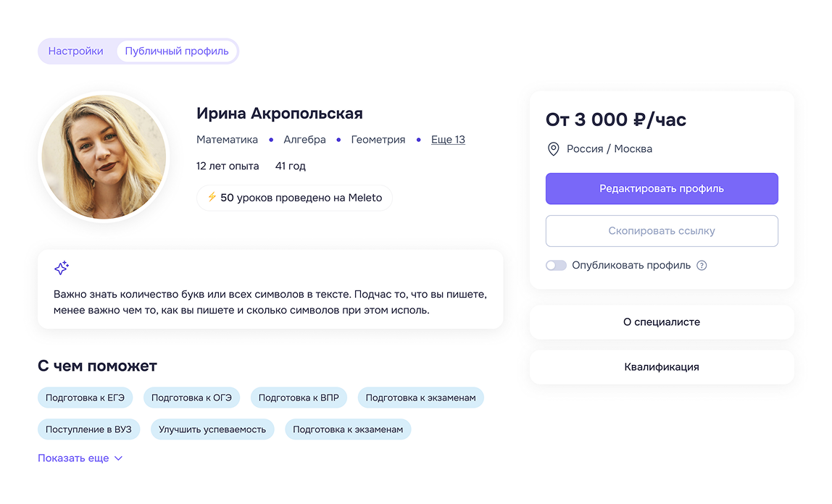Viewport: 832px width, 504px height.
Task: Click Ирина's profile photo
Action: tap(104, 157)
